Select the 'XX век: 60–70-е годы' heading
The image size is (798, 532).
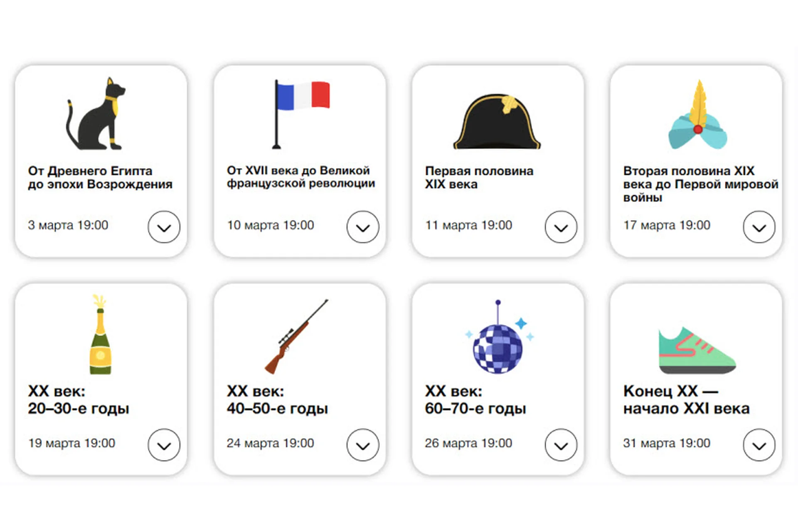(475, 400)
